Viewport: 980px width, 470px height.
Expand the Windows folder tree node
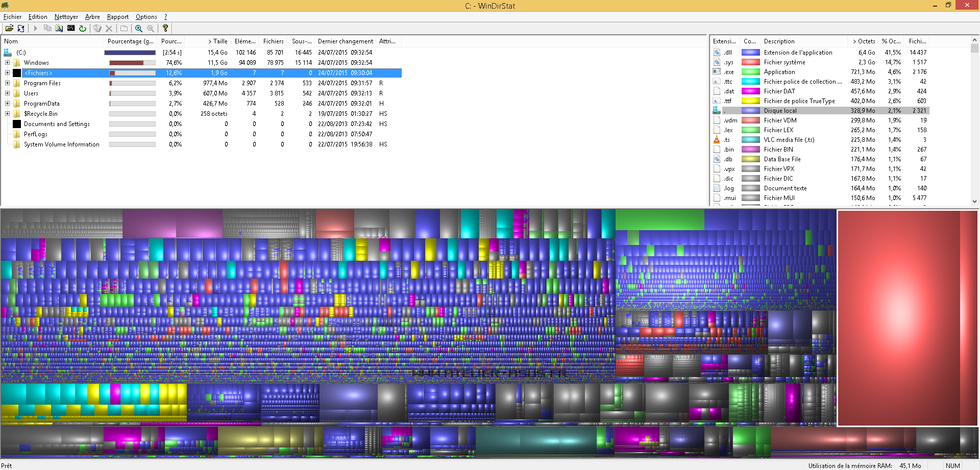[x=7, y=63]
